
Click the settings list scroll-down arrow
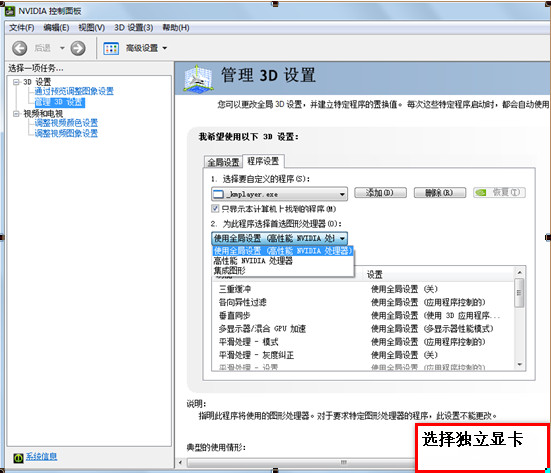[519, 364]
